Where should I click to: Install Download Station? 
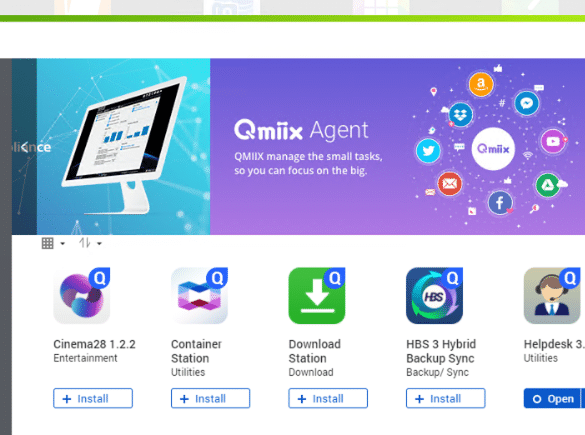(328, 398)
